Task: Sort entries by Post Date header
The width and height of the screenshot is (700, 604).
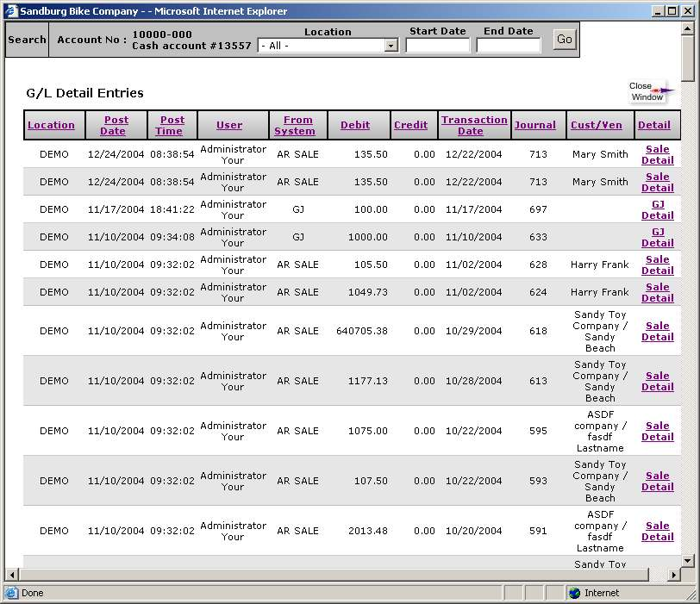Action: 116,126
